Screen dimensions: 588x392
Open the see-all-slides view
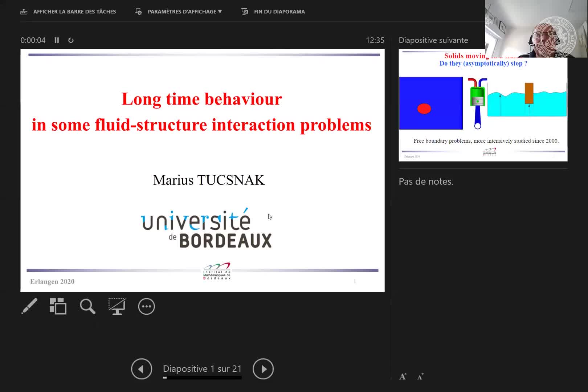click(58, 306)
